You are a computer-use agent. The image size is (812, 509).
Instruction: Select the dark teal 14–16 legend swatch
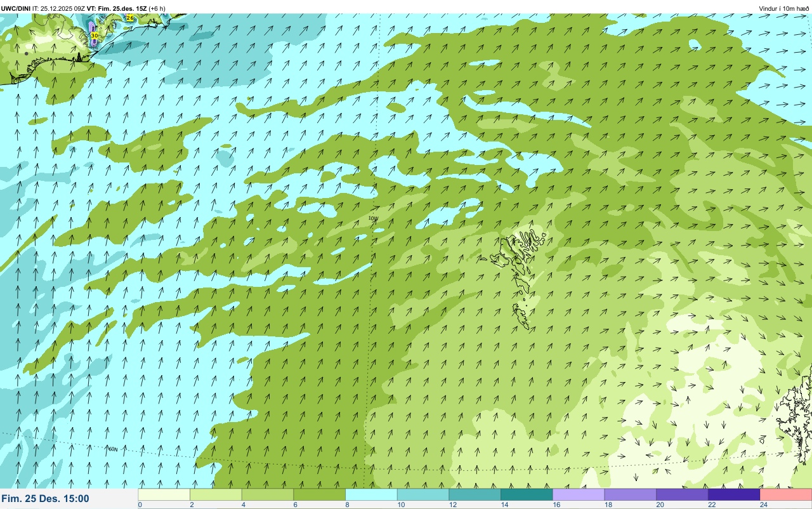coord(527,494)
